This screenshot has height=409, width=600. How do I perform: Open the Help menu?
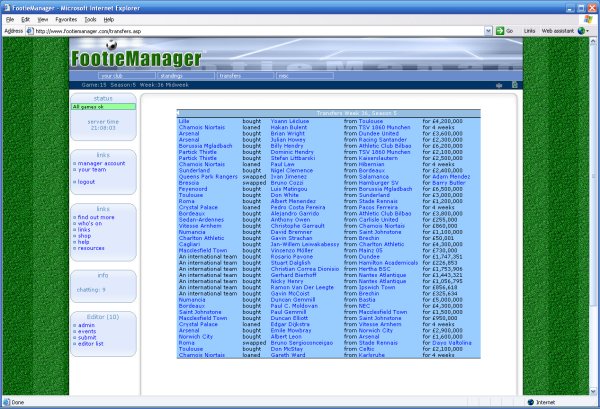[x=109, y=20]
